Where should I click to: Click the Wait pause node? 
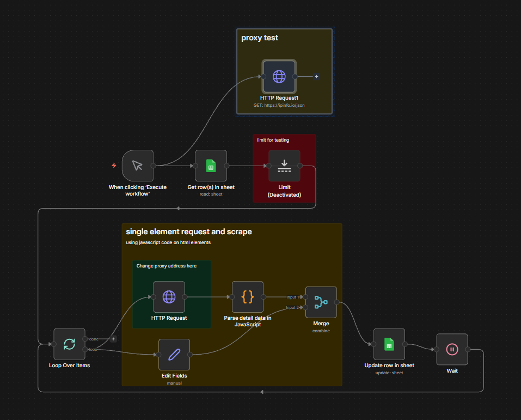[452, 349]
